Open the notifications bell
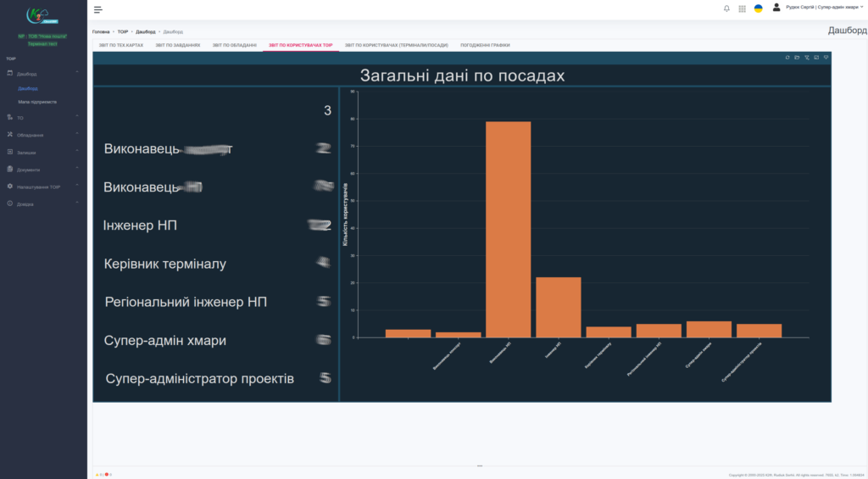Viewport: 868px width, 479px height. [x=726, y=8]
